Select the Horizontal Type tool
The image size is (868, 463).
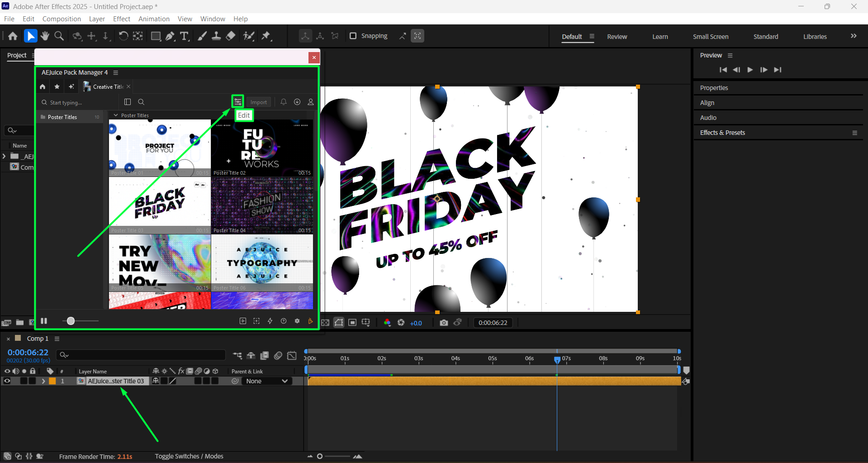click(x=184, y=36)
